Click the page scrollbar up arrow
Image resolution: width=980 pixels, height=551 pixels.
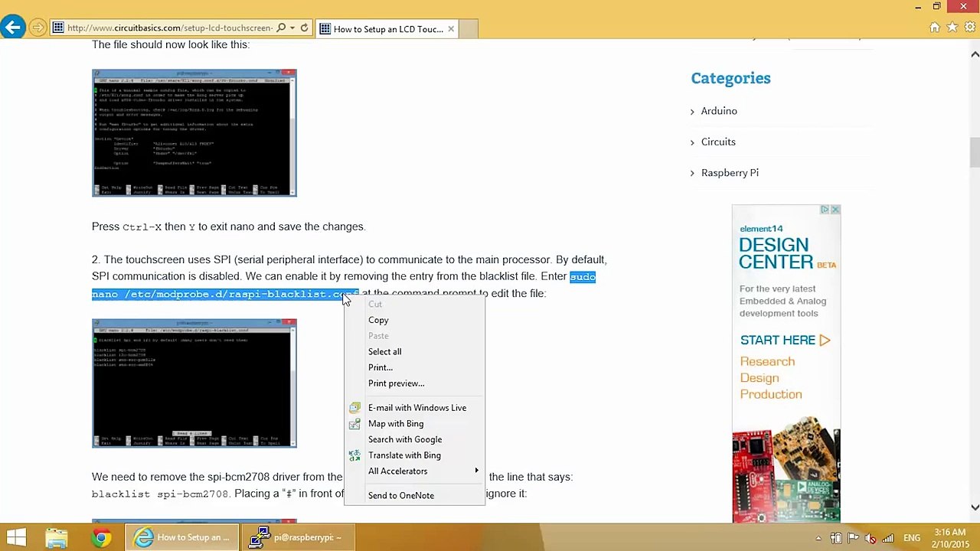coord(975,54)
